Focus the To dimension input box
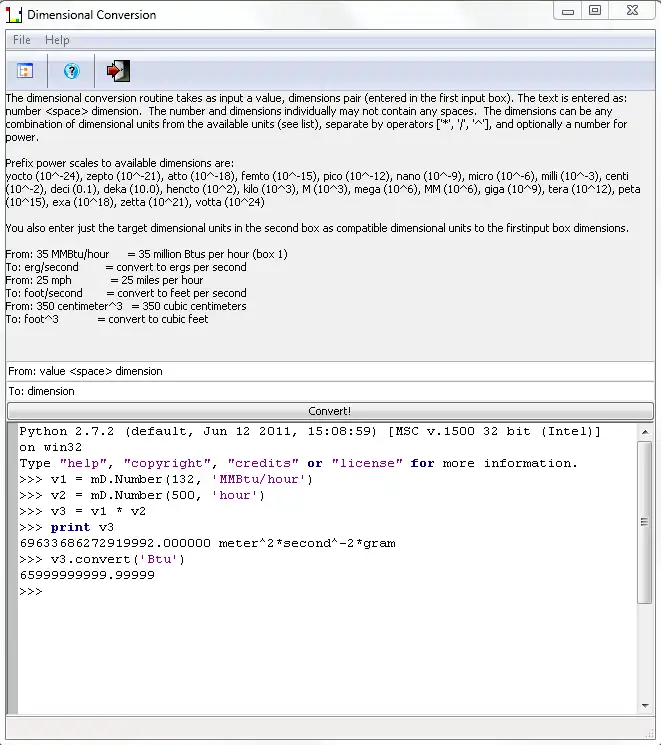The height and width of the screenshot is (745, 661). click(x=330, y=391)
